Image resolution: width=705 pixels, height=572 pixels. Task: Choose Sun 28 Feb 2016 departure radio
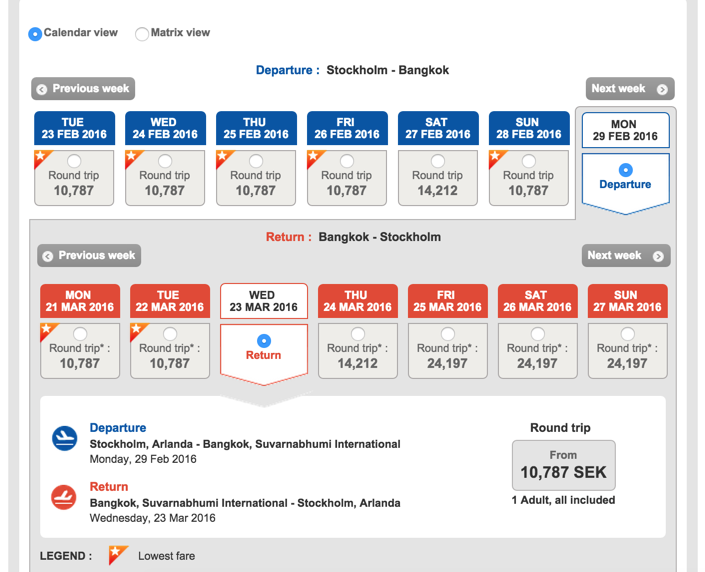coord(528,161)
